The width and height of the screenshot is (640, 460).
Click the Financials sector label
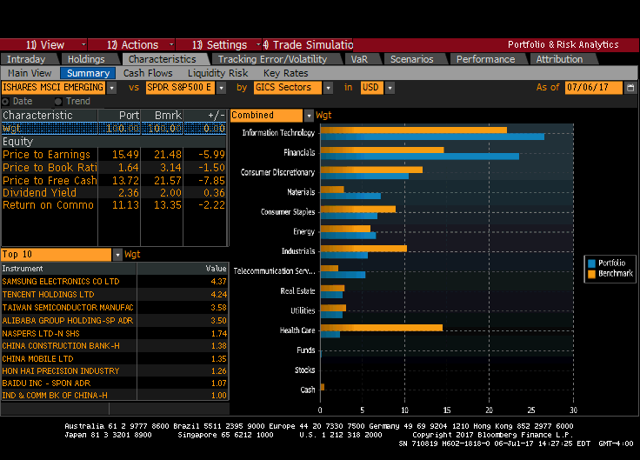pyautogui.click(x=299, y=153)
